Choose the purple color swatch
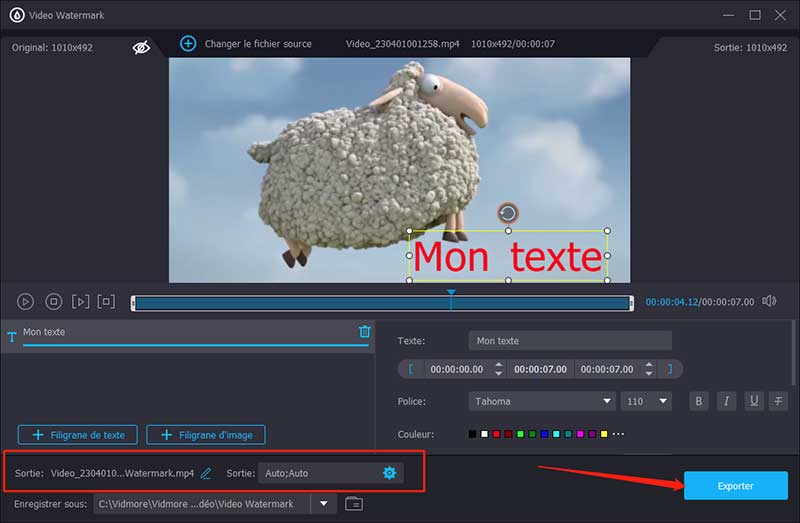 [592, 434]
